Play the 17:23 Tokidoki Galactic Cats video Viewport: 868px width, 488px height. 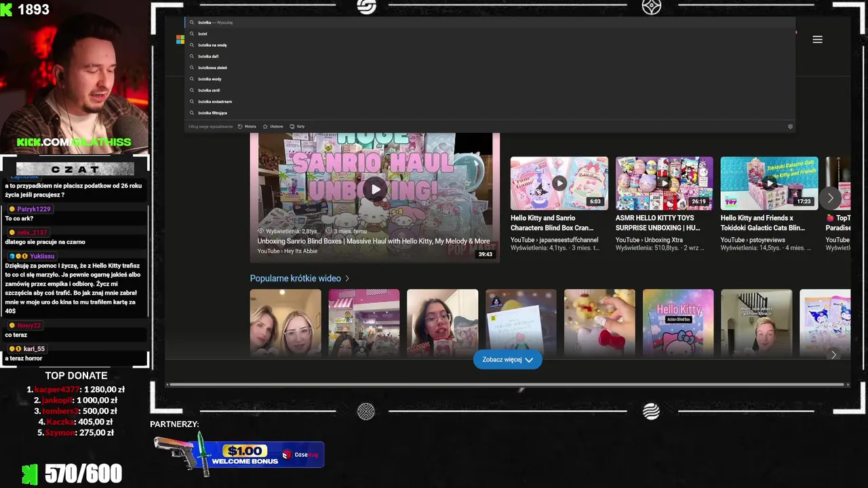point(769,183)
